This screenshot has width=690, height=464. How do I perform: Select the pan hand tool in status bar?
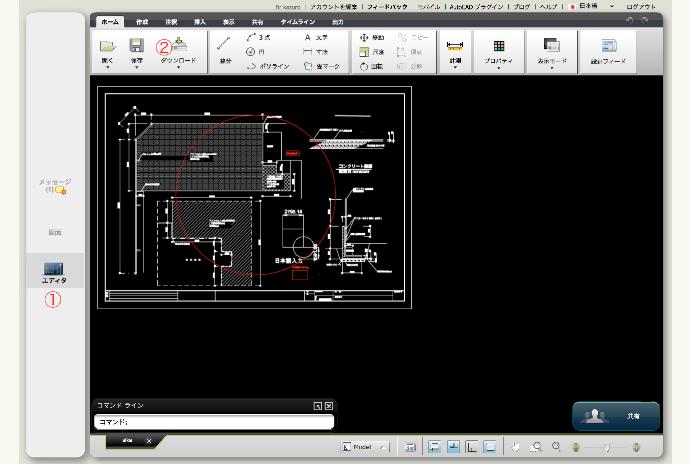(516, 447)
